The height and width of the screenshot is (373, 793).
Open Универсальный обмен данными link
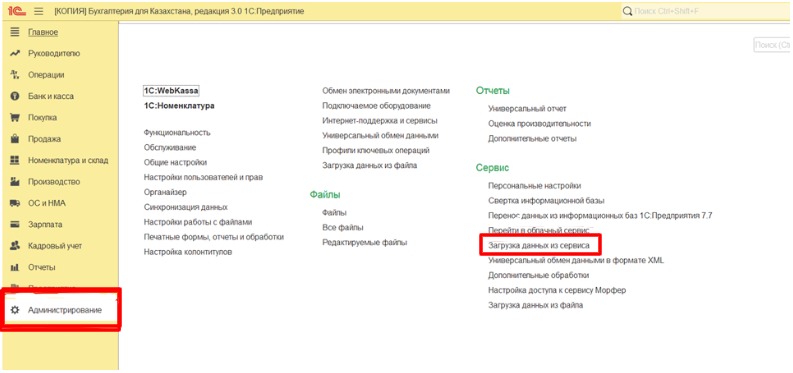(380, 135)
